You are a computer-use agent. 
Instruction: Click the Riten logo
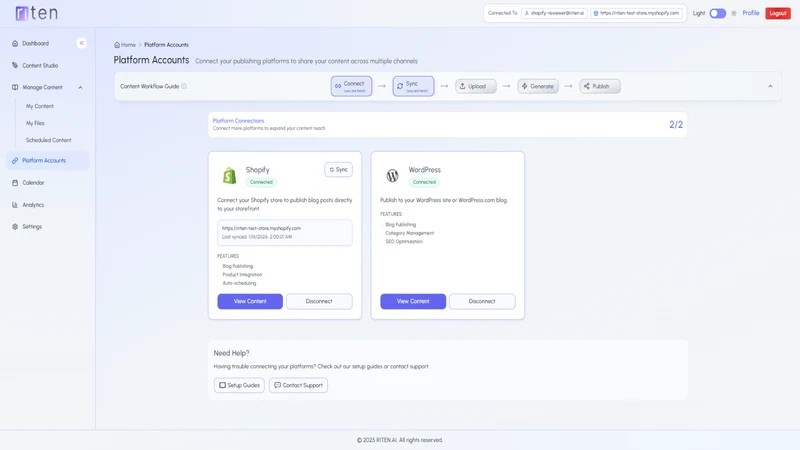[36, 13]
